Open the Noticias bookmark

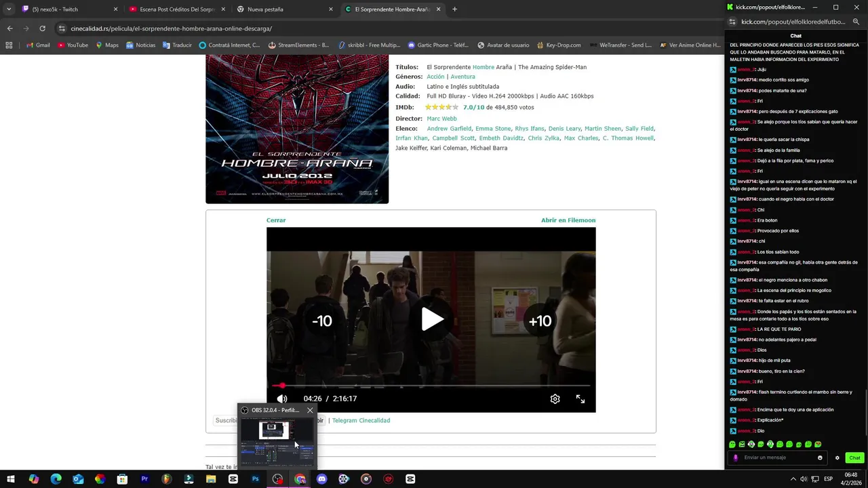pyautogui.click(x=140, y=45)
